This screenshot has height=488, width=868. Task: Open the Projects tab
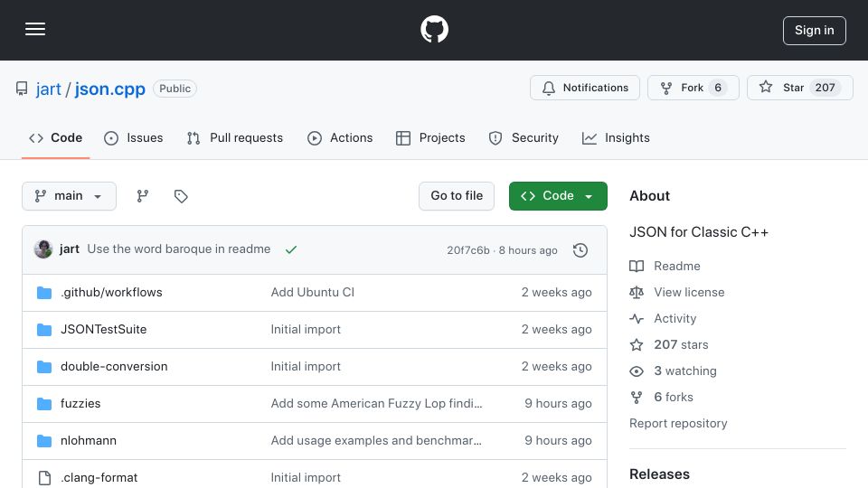coord(430,137)
